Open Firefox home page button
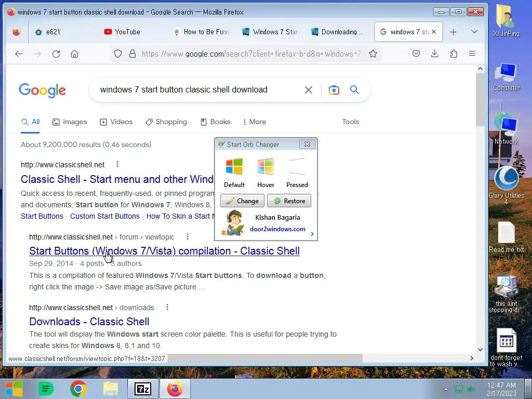 coord(74,54)
